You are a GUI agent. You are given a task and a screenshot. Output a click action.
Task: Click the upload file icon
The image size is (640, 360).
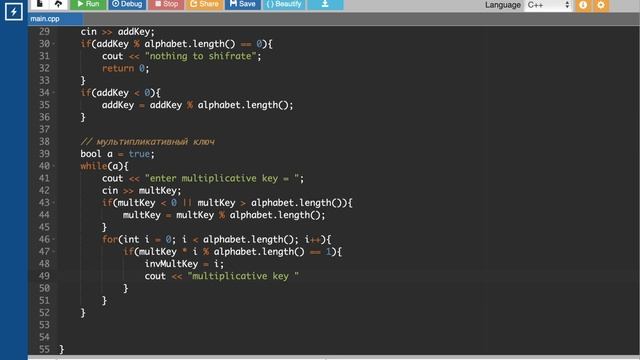(58, 4)
